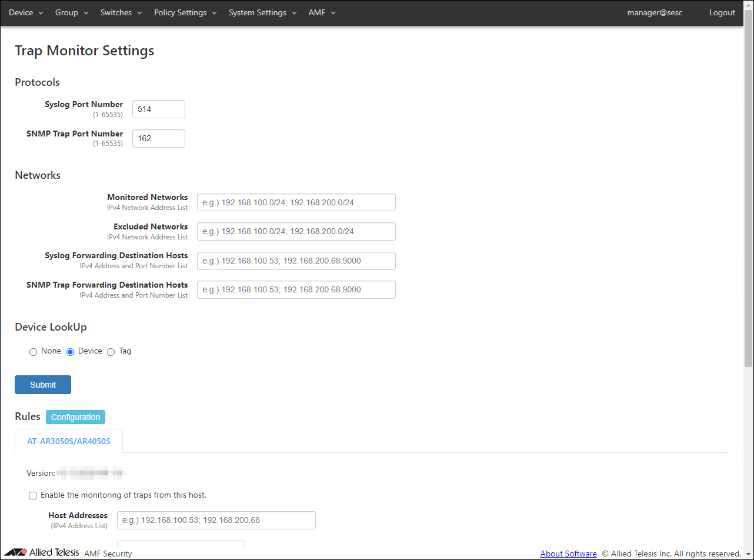Click the Logout link
The height and width of the screenshot is (560, 754).
coord(722,12)
